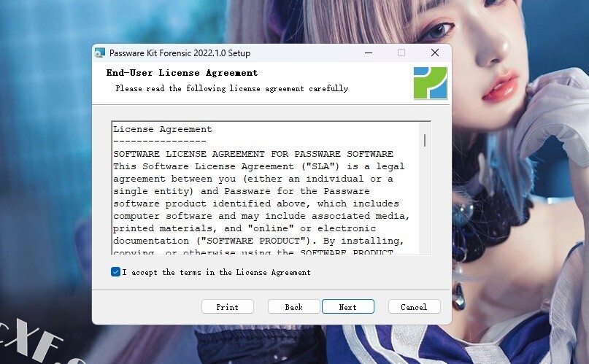Image resolution: width=589 pixels, height=364 pixels.
Task: Proceed with the Next button
Action: point(348,307)
